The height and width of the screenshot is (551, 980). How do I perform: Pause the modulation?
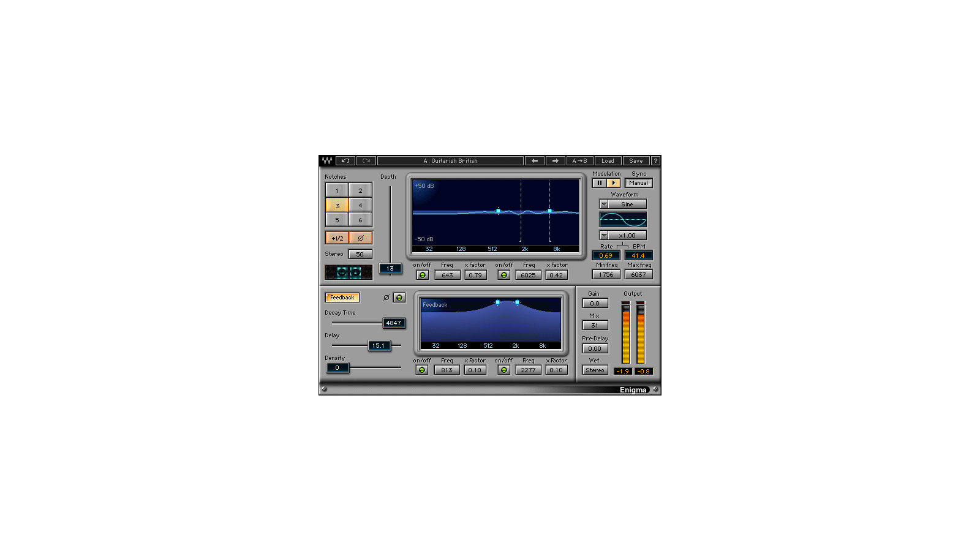[x=599, y=182]
